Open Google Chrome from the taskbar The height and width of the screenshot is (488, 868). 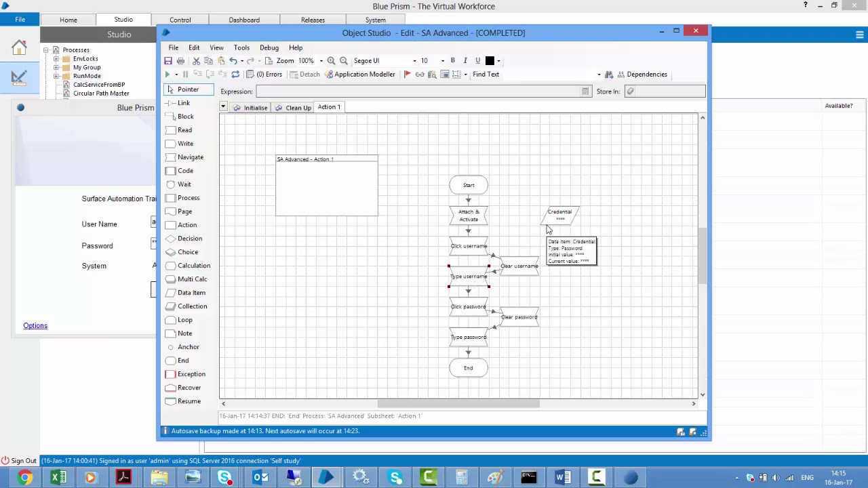click(x=24, y=478)
